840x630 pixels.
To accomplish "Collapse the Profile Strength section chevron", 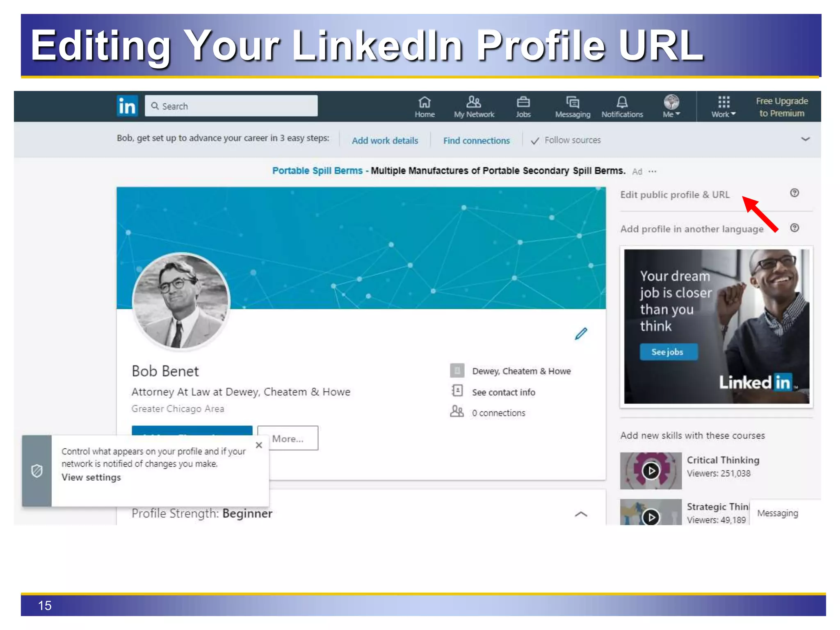I will 581,514.
